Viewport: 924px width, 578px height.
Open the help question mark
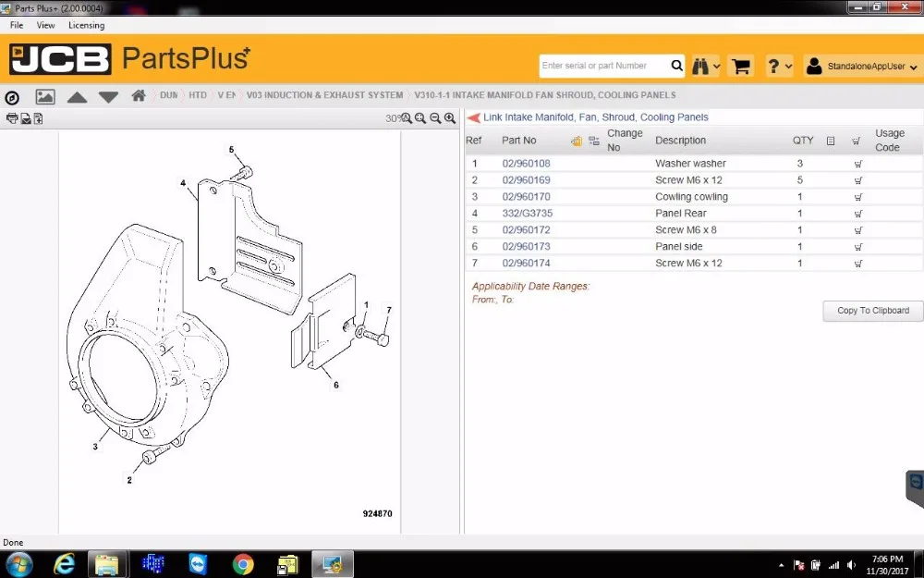pyautogui.click(x=773, y=66)
